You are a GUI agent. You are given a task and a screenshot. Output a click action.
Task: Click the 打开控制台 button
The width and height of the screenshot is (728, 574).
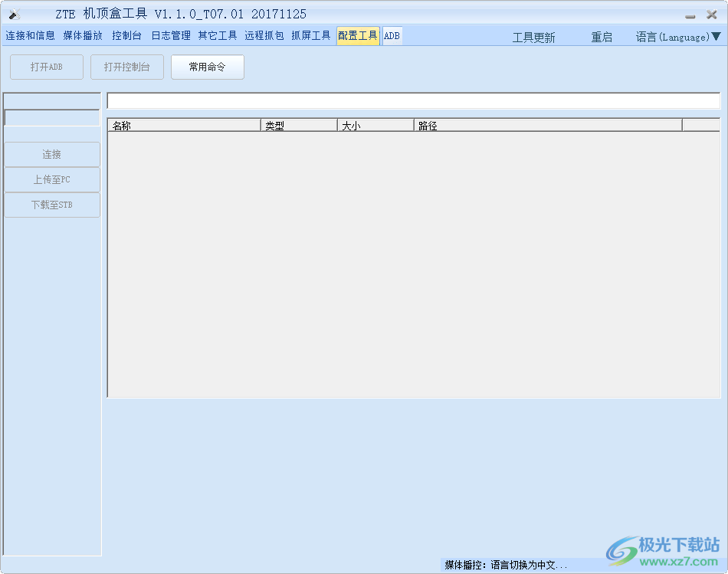pos(126,67)
